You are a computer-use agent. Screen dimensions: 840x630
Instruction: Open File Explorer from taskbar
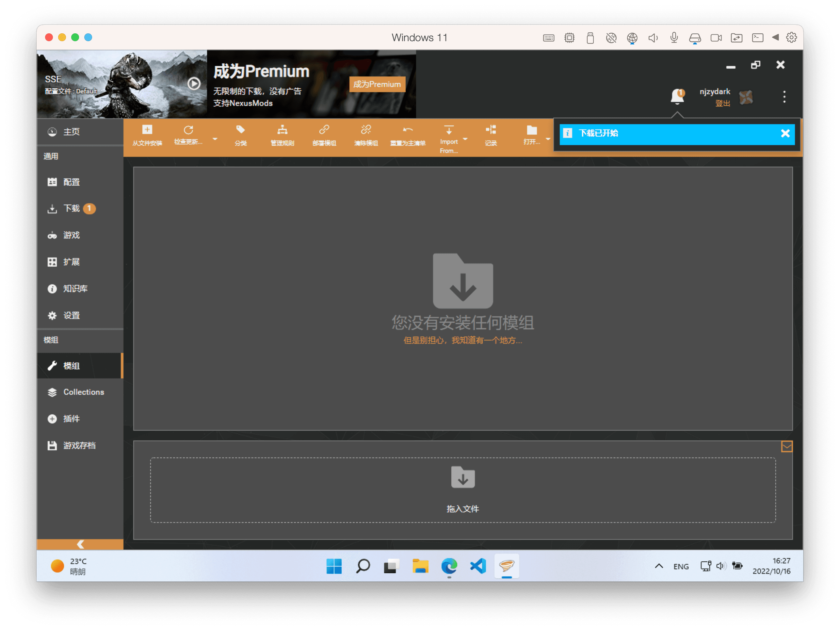click(420, 566)
